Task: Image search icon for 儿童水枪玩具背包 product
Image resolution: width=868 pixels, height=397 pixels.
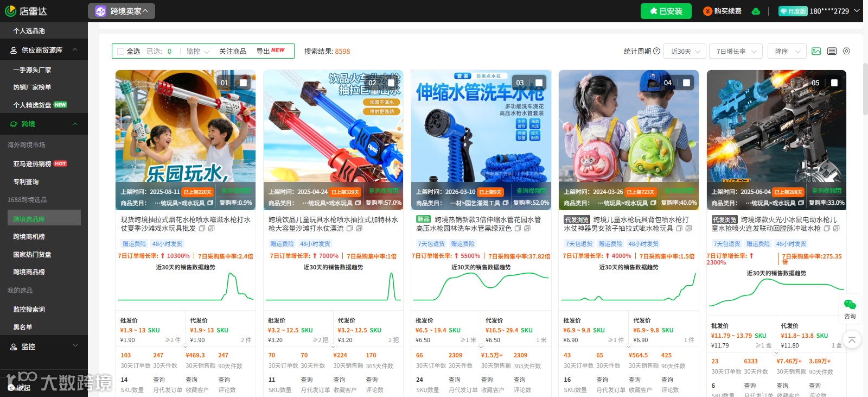Action: click(688, 229)
